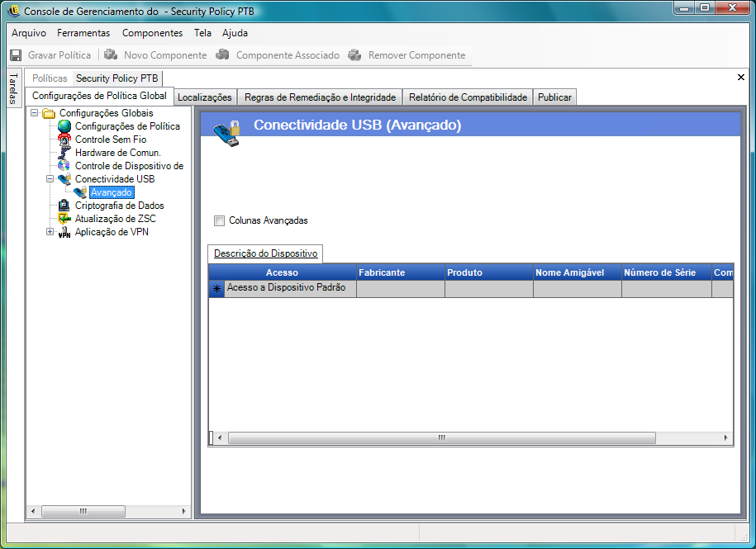756x549 pixels.
Task: Open the Relatório de Compatibilidade tab
Action: (468, 97)
